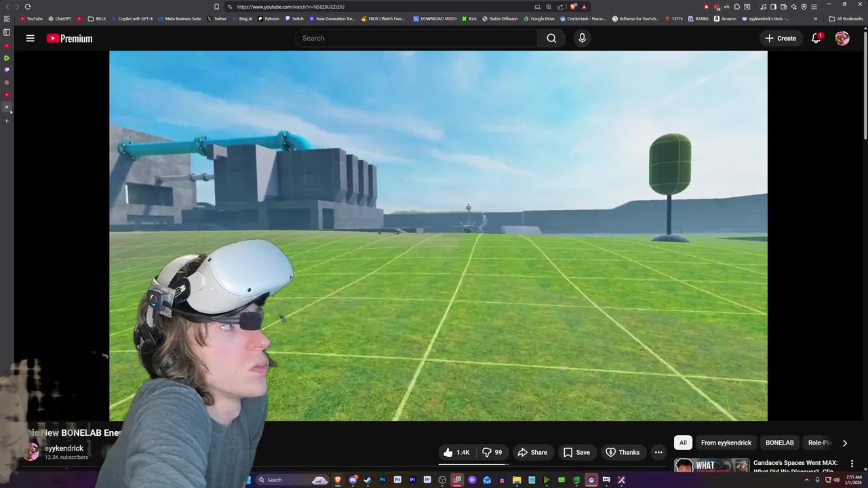Open YouTube notifications bell

[816, 39]
